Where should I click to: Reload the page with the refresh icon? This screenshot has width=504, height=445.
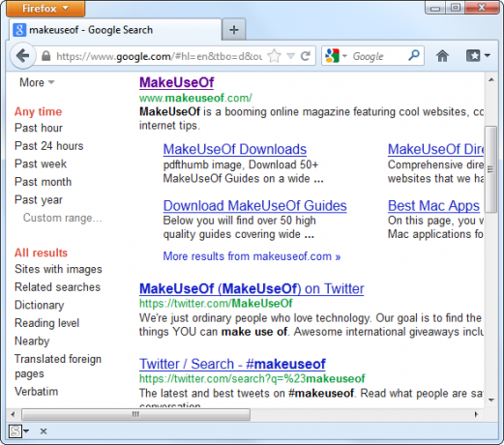(306, 56)
